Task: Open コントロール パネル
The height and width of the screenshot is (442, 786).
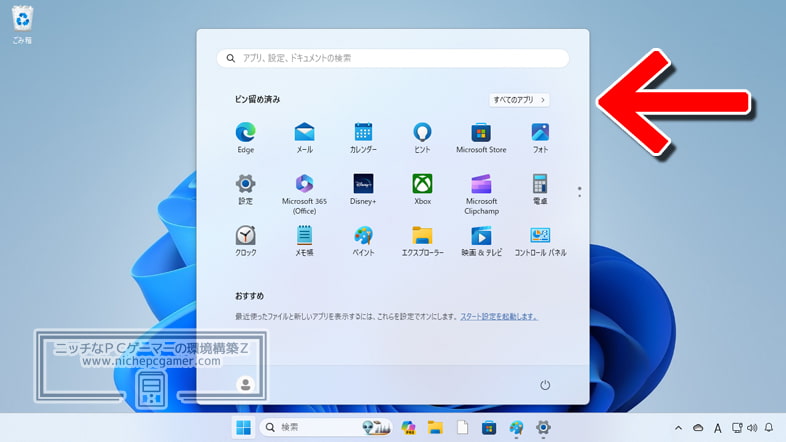Action: click(540, 241)
